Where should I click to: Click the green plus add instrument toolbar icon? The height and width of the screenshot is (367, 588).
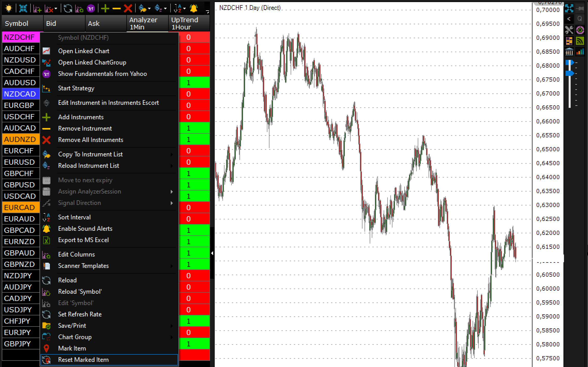tap(105, 9)
